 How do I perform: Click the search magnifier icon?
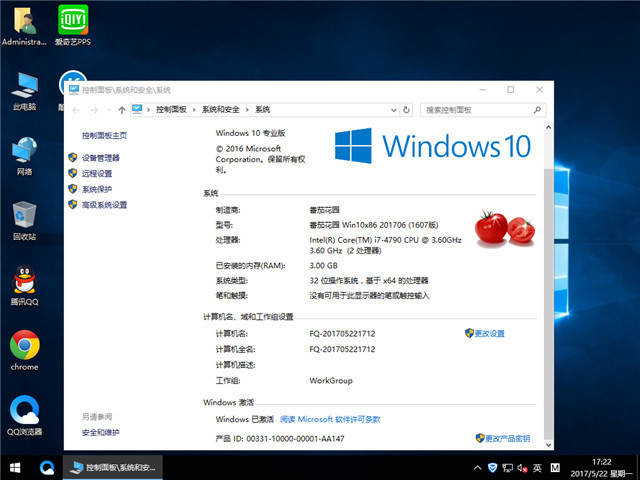point(537,110)
